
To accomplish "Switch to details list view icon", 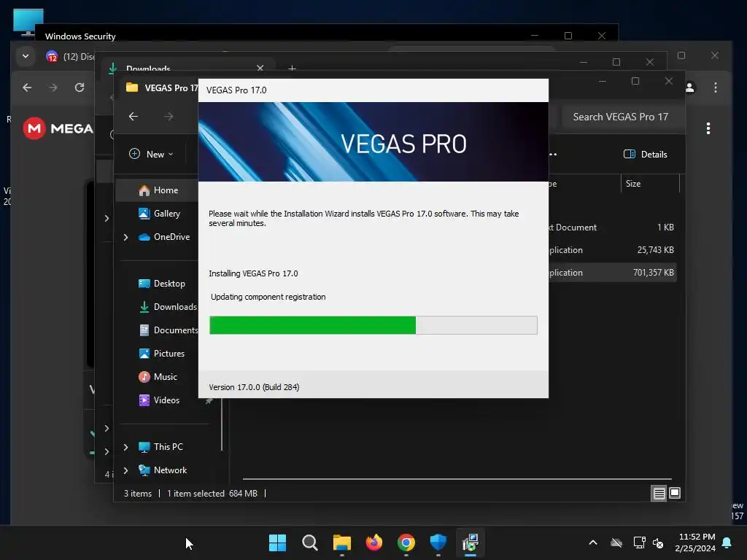I will [x=659, y=494].
